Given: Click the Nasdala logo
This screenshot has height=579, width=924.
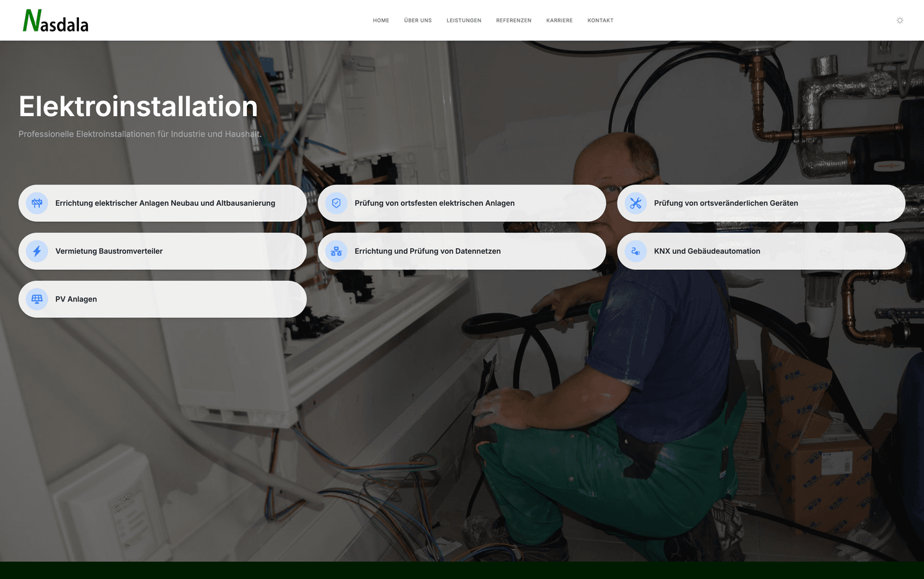Looking at the screenshot, I should click(56, 21).
